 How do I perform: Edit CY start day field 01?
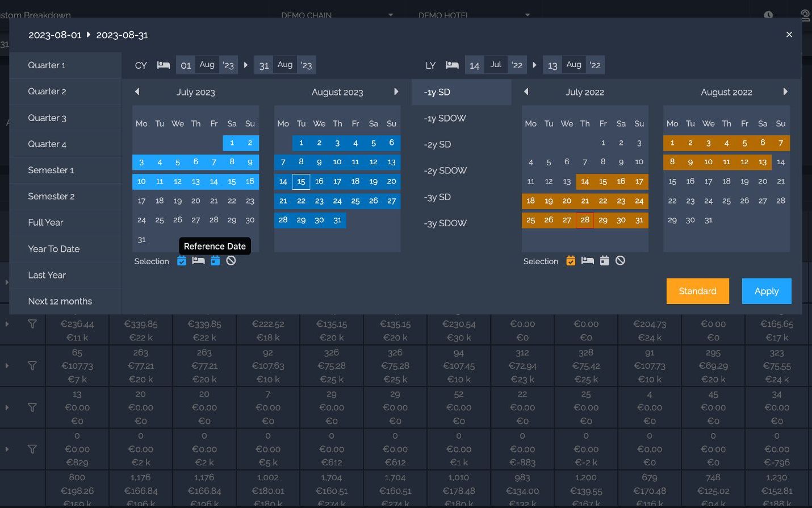[x=186, y=65]
